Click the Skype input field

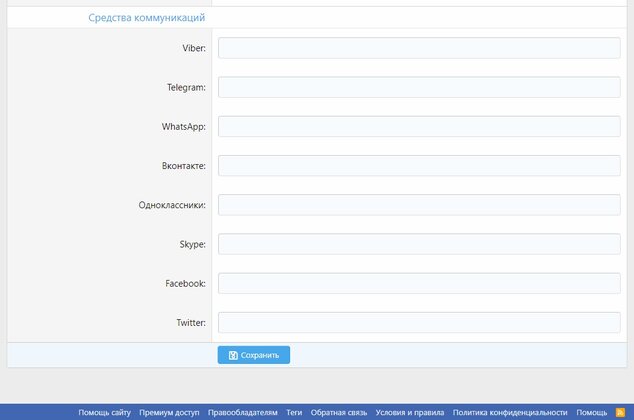(419, 244)
